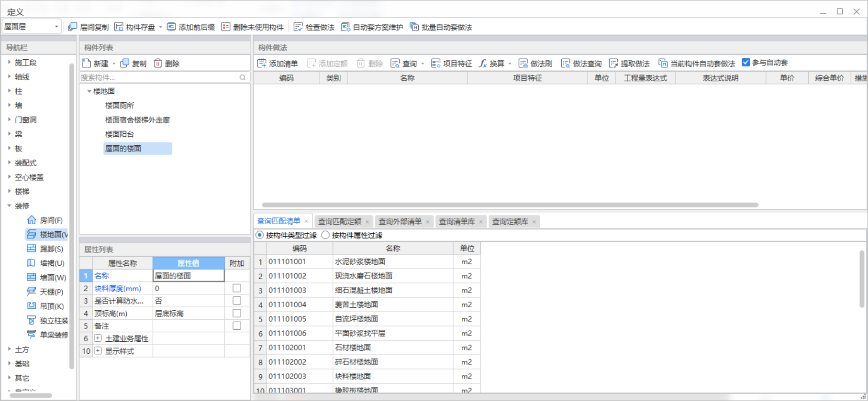Select 单梁装修 in the navigation bar
The width and height of the screenshot is (868, 401).
[x=46, y=335]
